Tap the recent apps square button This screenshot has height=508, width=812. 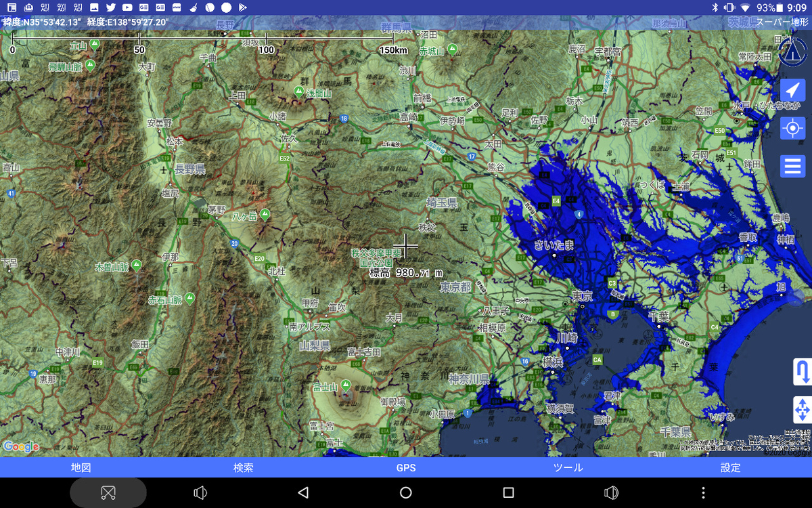[x=509, y=492]
